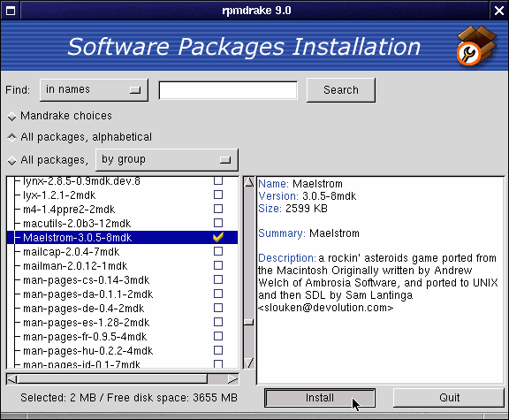Select the All packages by group radio
The height and width of the screenshot is (420, 509).
click(x=12, y=160)
